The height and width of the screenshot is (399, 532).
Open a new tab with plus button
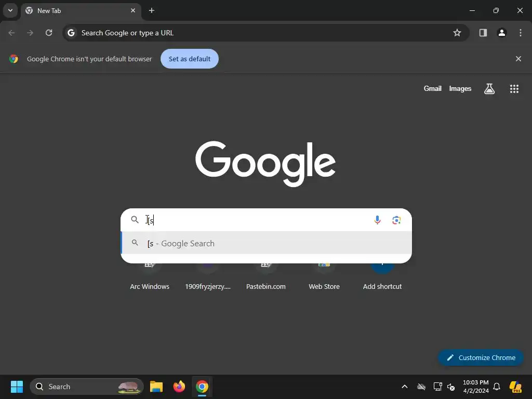pyautogui.click(x=152, y=10)
